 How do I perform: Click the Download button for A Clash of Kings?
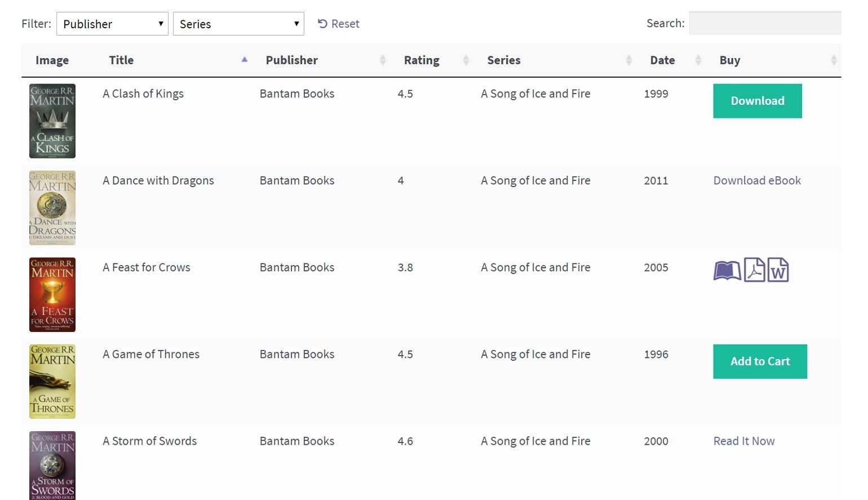click(757, 101)
